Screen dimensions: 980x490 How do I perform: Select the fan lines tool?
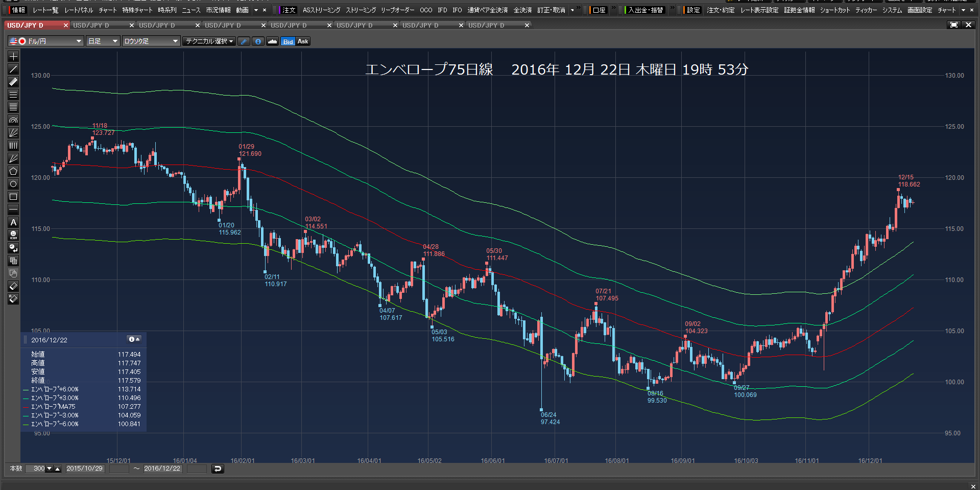13,133
